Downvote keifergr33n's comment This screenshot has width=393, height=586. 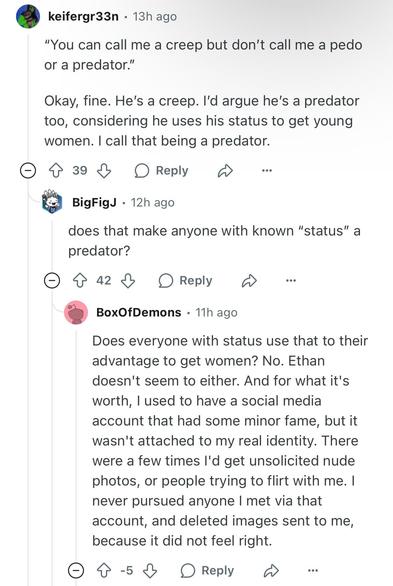[104, 171]
